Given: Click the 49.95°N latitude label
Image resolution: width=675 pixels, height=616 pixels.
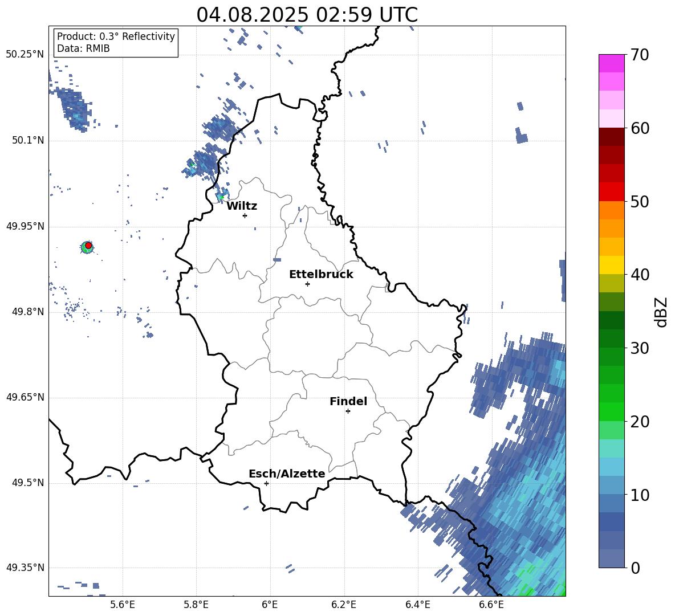Looking at the screenshot, I should click(x=25, y=226).
